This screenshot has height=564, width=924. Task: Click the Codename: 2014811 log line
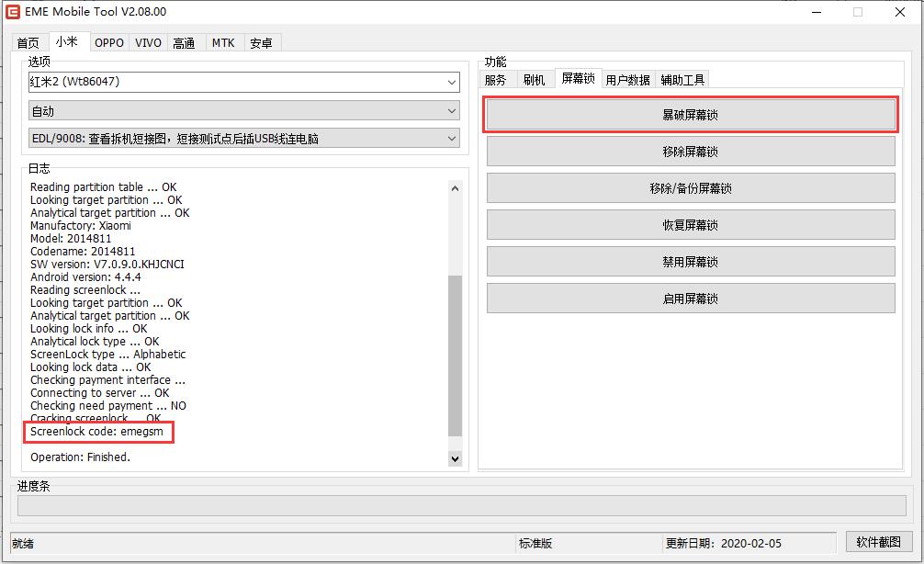tap(83, 252)
